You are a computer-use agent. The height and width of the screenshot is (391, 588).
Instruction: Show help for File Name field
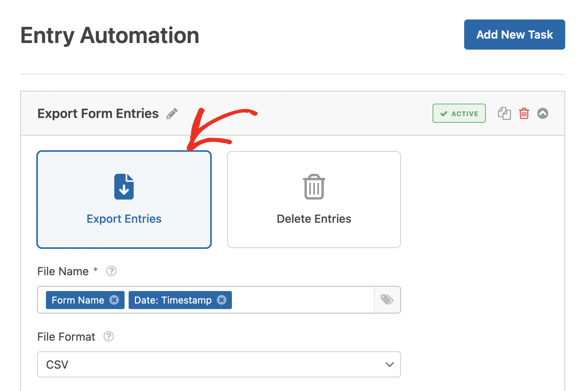coord(111,271)
